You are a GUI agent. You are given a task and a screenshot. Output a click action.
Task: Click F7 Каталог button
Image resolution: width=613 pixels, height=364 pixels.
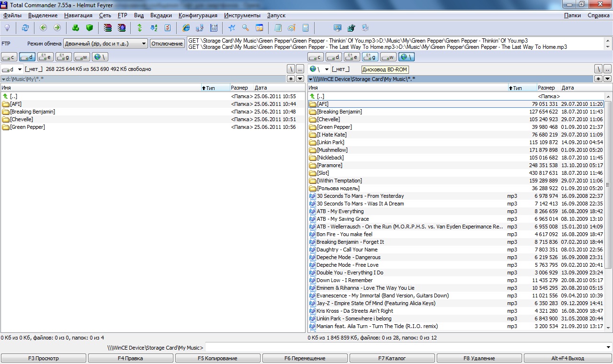coord(392,358)
